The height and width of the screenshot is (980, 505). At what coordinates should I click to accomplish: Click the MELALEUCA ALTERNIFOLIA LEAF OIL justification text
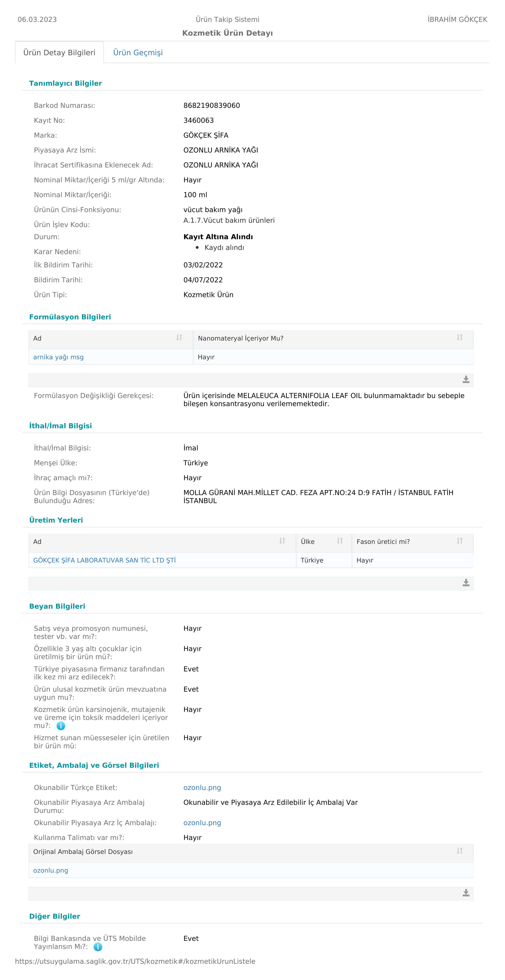point(324,399)
